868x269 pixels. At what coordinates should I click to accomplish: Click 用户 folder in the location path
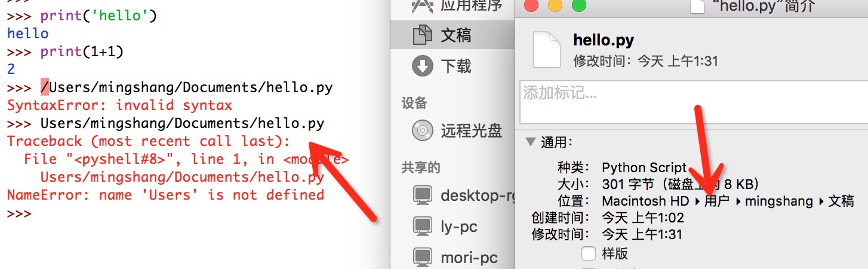pyautogui.click(x=717, y=201)
